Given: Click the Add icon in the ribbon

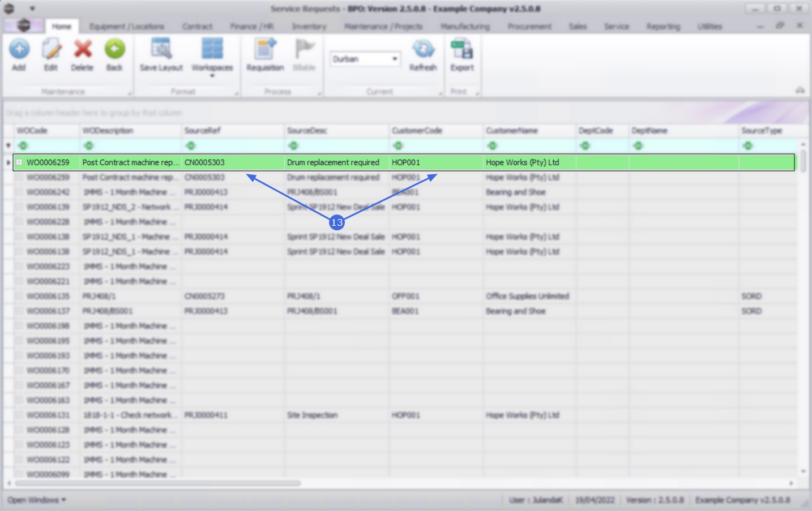Looking at the screenshot, I should 19,50.
